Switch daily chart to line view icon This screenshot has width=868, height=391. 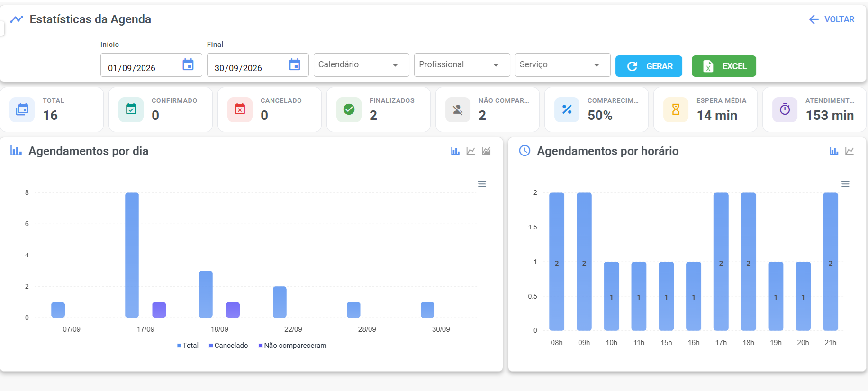pyautogui.click(x=470, y=151)
